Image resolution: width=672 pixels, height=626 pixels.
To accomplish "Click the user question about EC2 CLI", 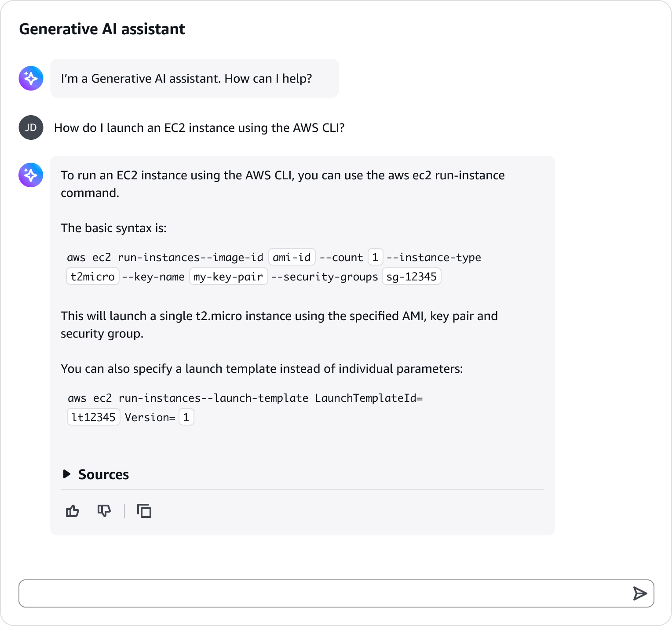I will tap(199, 127).
